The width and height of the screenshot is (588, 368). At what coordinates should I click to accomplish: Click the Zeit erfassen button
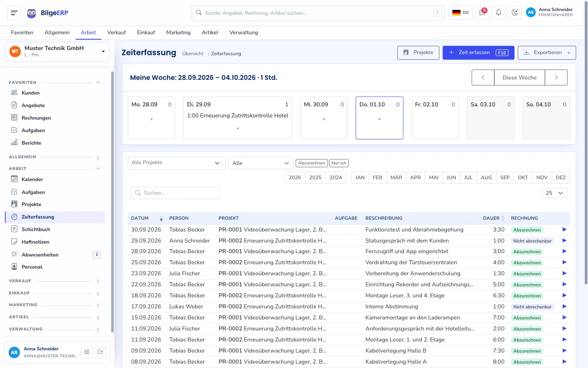pyautogui.click(x=478, y=53)
